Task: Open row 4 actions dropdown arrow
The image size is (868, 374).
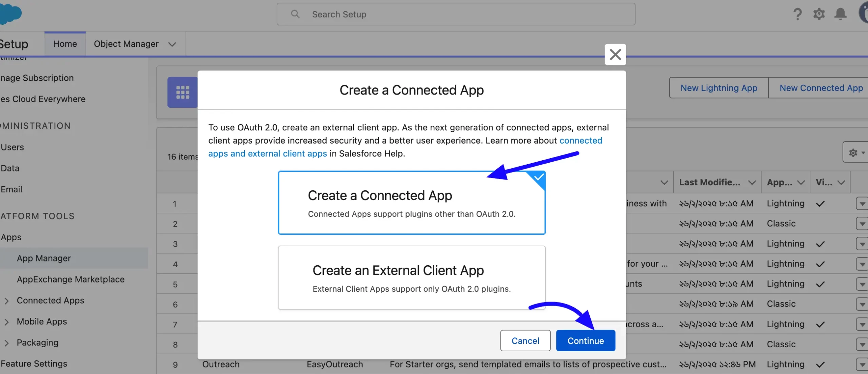Action: (862, 264)
